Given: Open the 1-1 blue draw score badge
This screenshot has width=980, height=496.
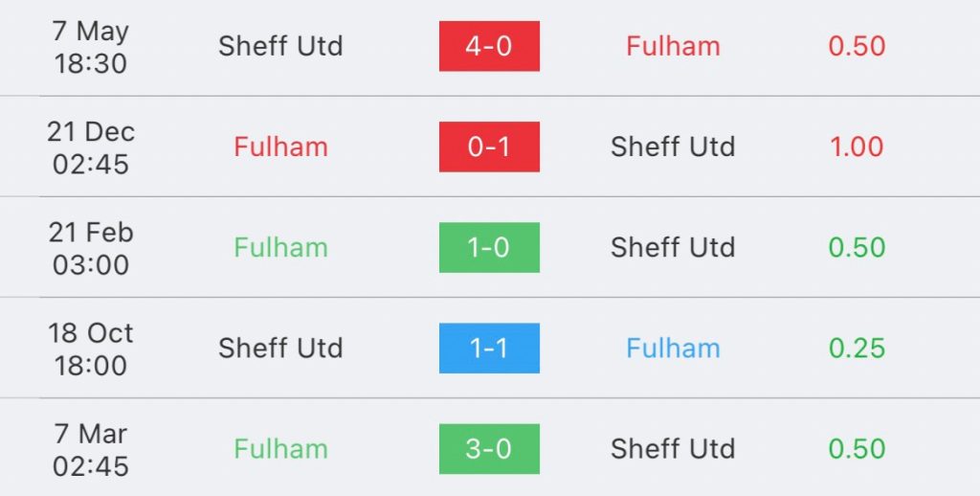Looking at the screenshot, I should [x=489, y=349].
